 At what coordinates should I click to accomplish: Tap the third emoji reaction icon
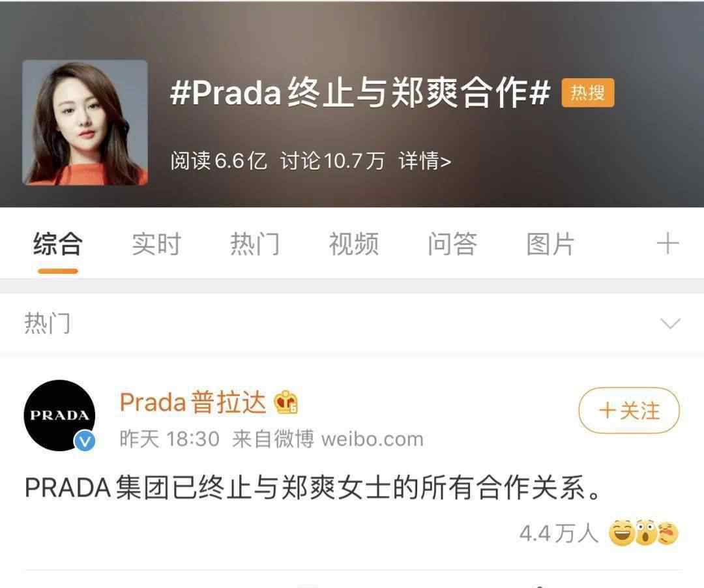pos(667,533)
